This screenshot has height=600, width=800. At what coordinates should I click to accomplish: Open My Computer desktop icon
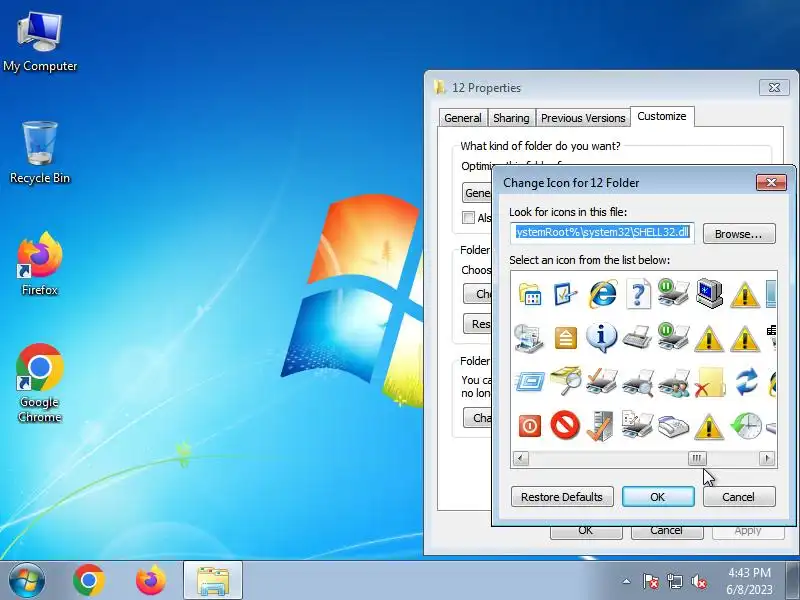coord(40,42)
